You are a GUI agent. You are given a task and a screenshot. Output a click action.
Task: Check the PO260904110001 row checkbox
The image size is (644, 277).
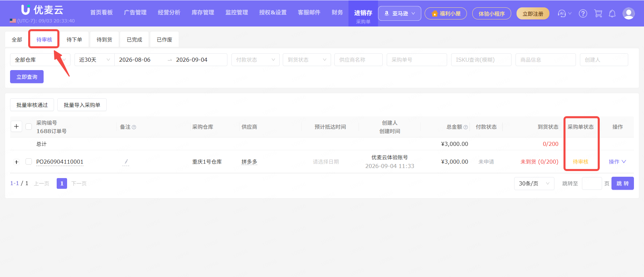coord(29,162)
